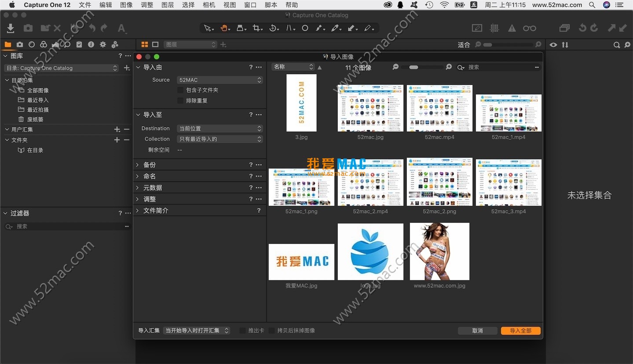Image resolution: width=633 pixels, height=364 pixels.
Task: Switch viewer to single image view
Action: coord(155,44)
